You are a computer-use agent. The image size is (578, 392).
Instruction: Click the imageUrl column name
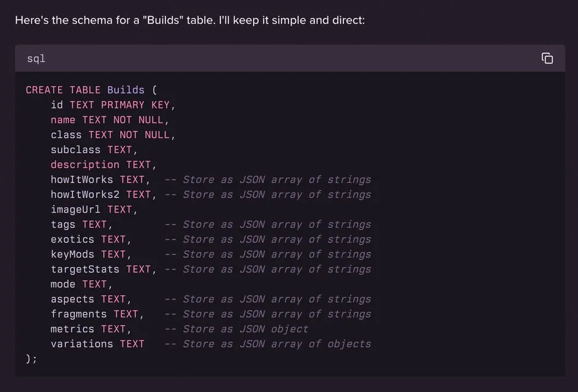point(75,210)
